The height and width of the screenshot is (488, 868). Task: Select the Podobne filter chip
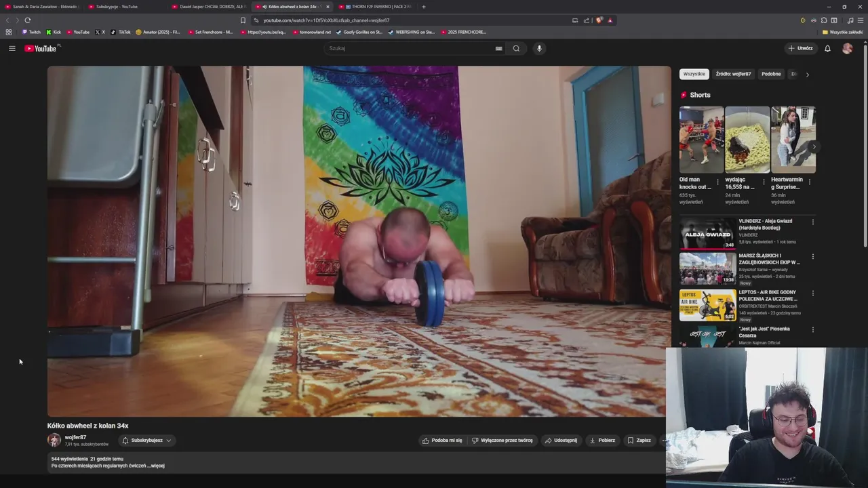click(771, 74)
